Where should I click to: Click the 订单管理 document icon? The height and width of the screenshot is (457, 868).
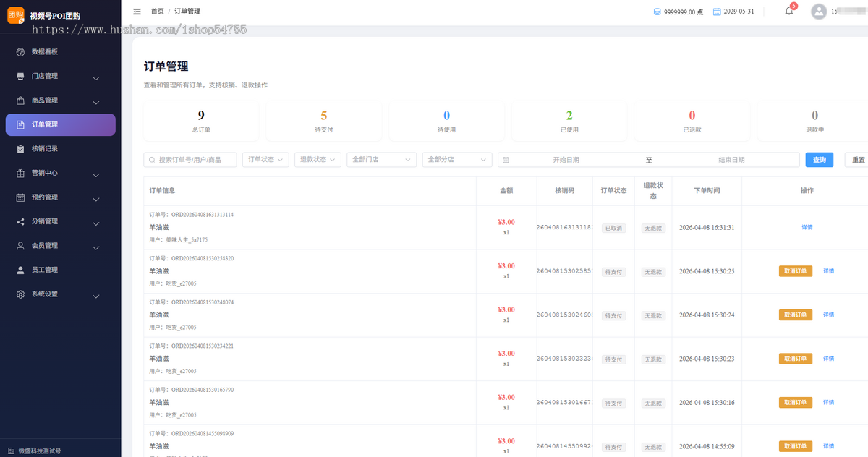(x=20, y=124)
